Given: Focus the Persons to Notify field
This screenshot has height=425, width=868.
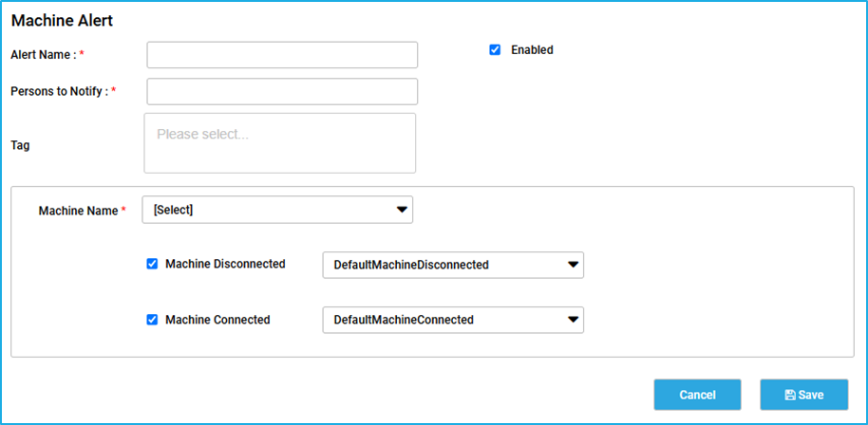Looking at the screenshot, I should pyautogui.click(x=282, y=91).
